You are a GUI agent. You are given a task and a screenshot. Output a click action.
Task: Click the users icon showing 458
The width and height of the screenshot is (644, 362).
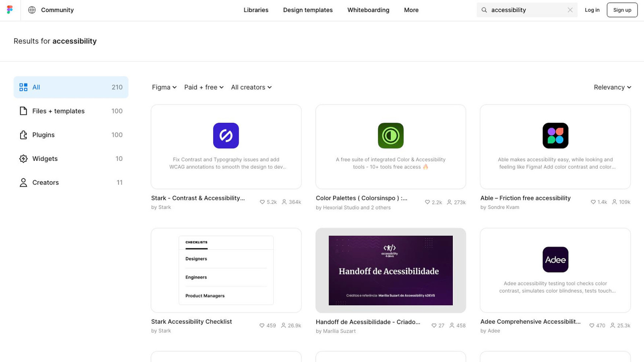452,325
